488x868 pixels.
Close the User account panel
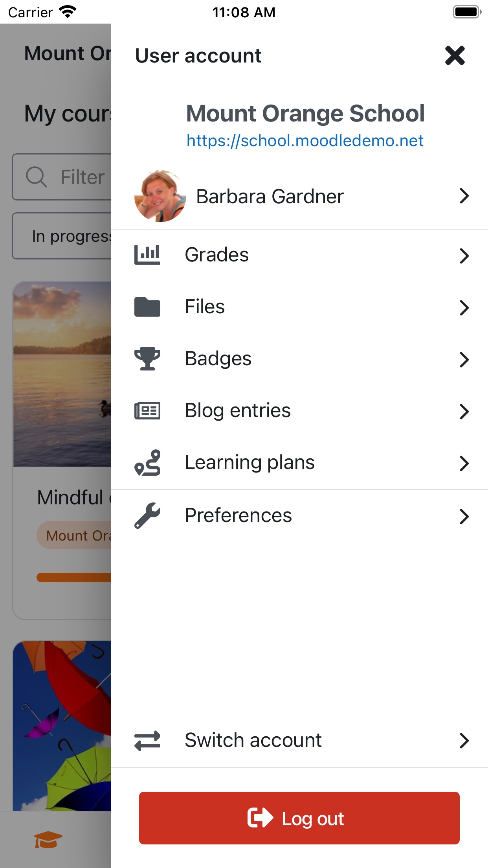click(x=455, y=55)
